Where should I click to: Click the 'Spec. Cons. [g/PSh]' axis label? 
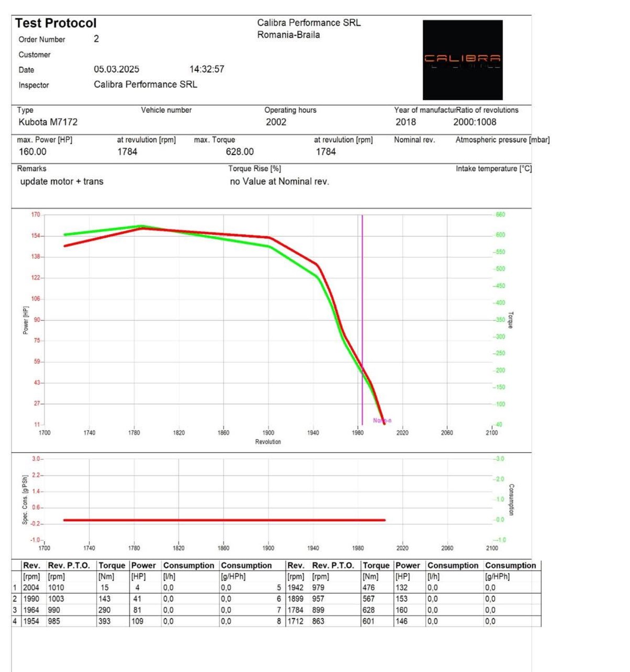pyautogui.click(x=25, y=500)
